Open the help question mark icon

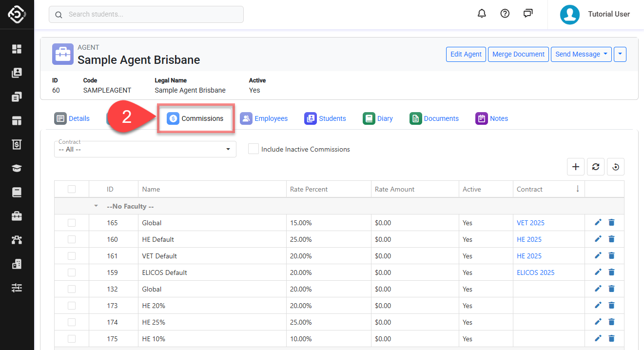(505, 14)
